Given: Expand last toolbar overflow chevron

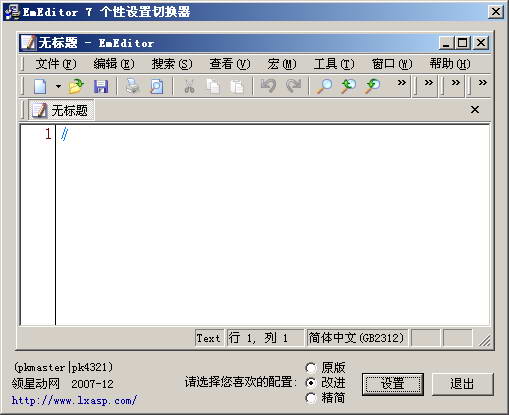Looking at the screenshot, I should pyautogui.click(x=483, y=82).
